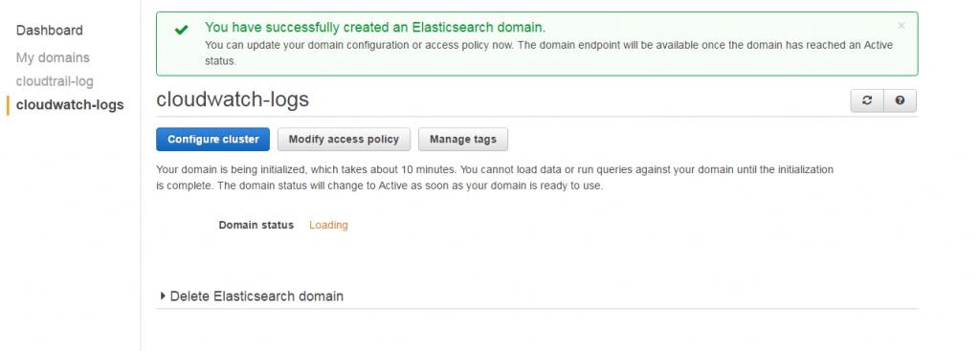Go to Dashboard in the sidebar
The width and height of the screenshot is (980, 351).
click(50, 30)
